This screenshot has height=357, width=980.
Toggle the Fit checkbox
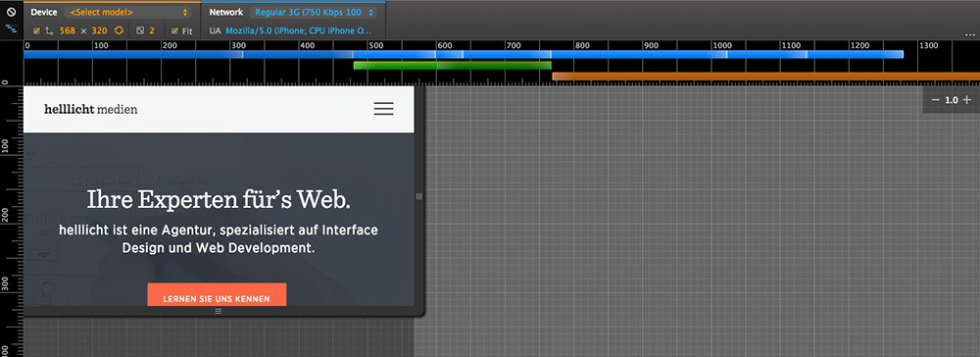tap(174, 30)
